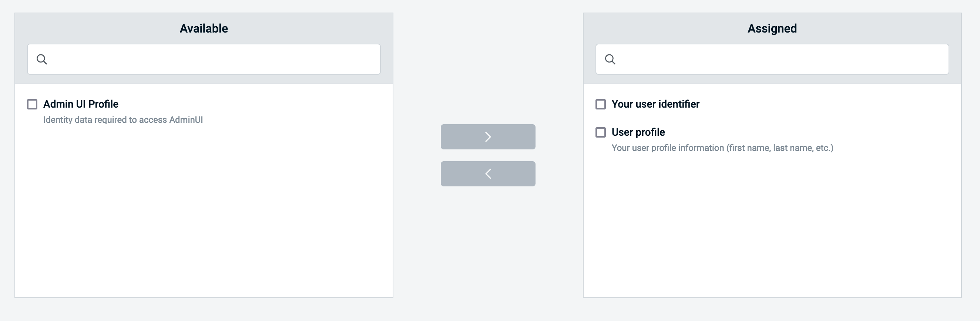Click the search magnifier icon in Available panel
Viewport: 980px width, 321px height.
pos(42,59)
